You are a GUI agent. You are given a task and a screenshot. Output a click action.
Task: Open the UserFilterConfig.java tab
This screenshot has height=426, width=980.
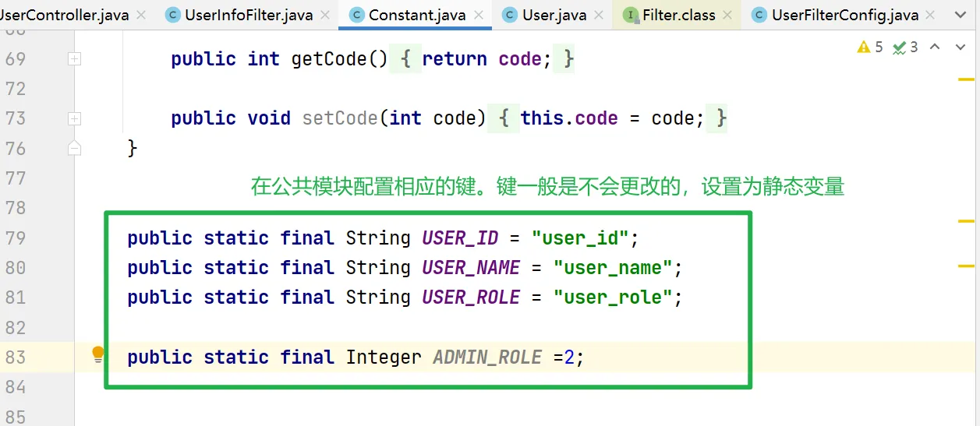[x=833, y=15]
